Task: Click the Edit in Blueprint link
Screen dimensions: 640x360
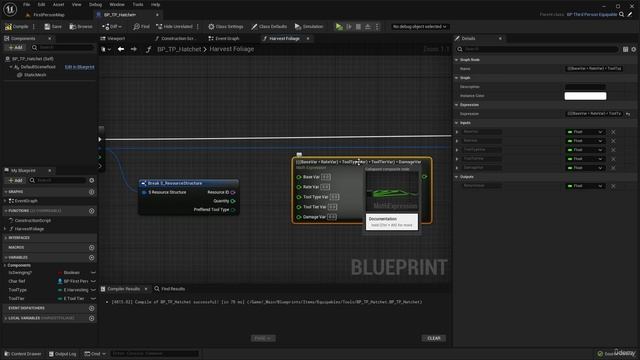Action: pos(80,67)
